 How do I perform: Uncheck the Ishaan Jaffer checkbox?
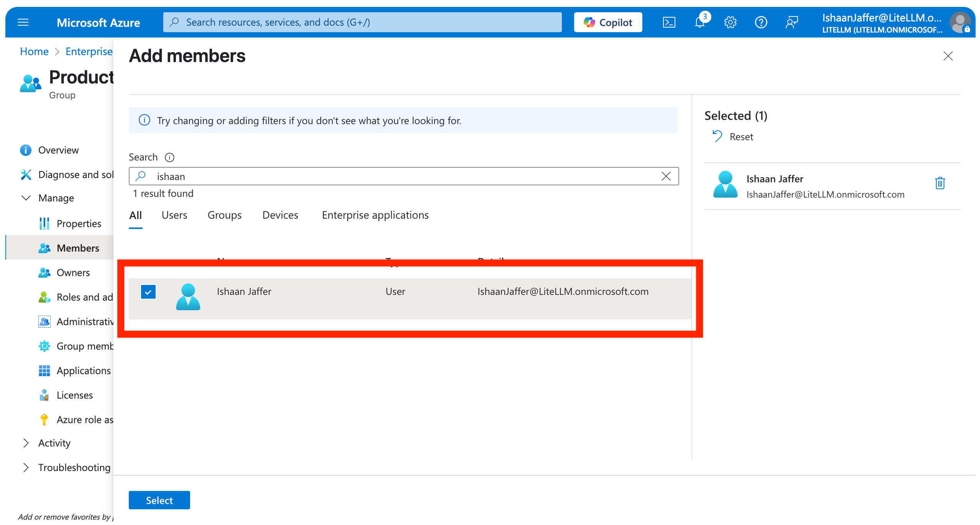(x=148, y=292)
